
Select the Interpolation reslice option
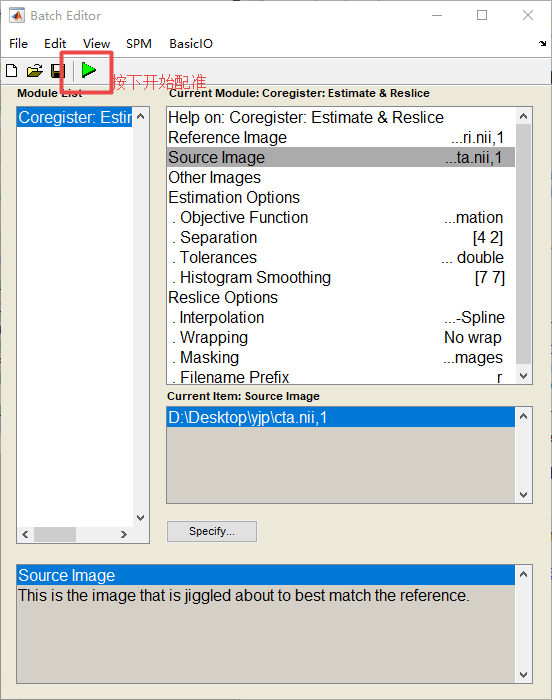click(341, 317)
